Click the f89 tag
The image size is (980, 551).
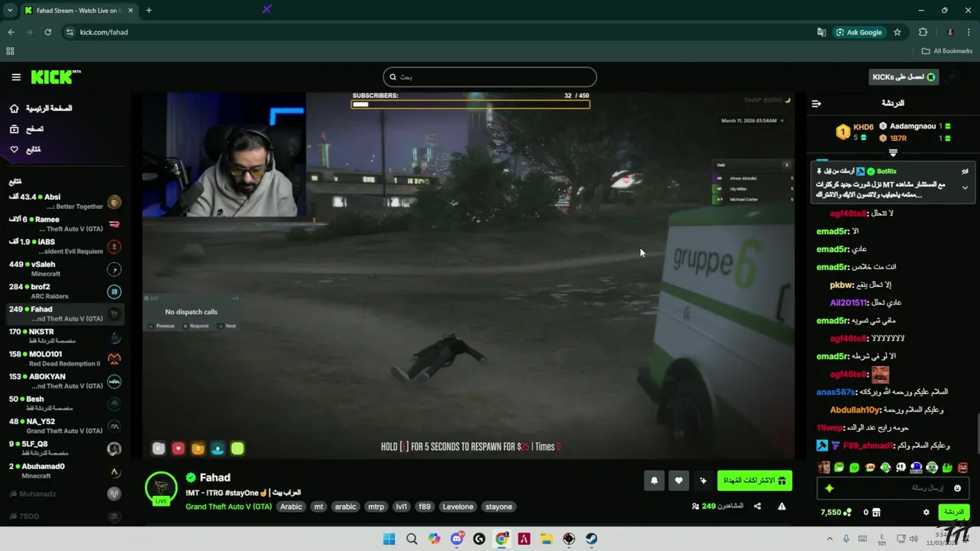[x=424, y=507]
